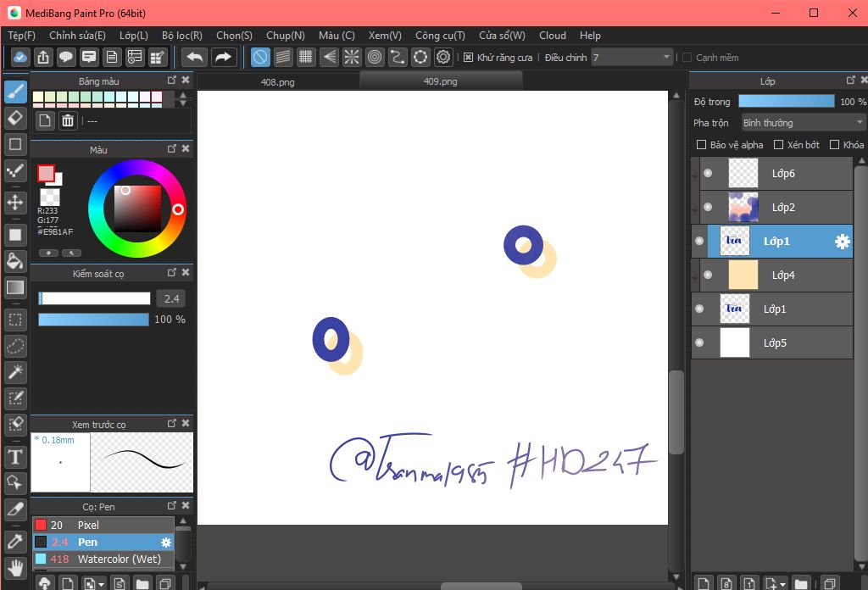Select the Lasso selection tool
Viewport: 868px width, 590px height.
[x=15, y=347]
